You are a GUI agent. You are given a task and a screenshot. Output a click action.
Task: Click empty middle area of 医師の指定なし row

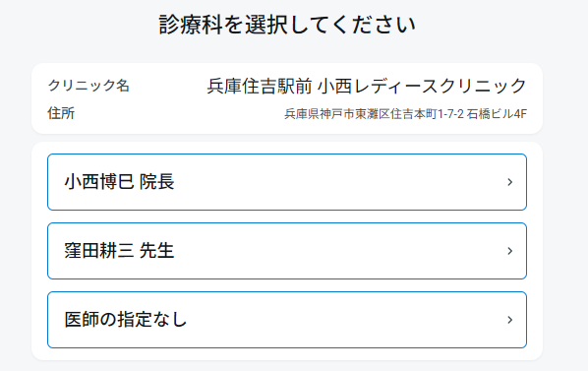(345, 320)
